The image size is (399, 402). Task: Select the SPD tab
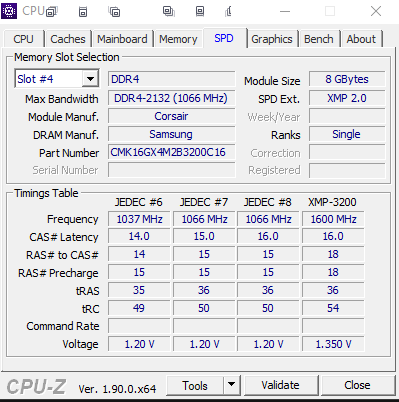pyautogui.click(x=224, y=38)
